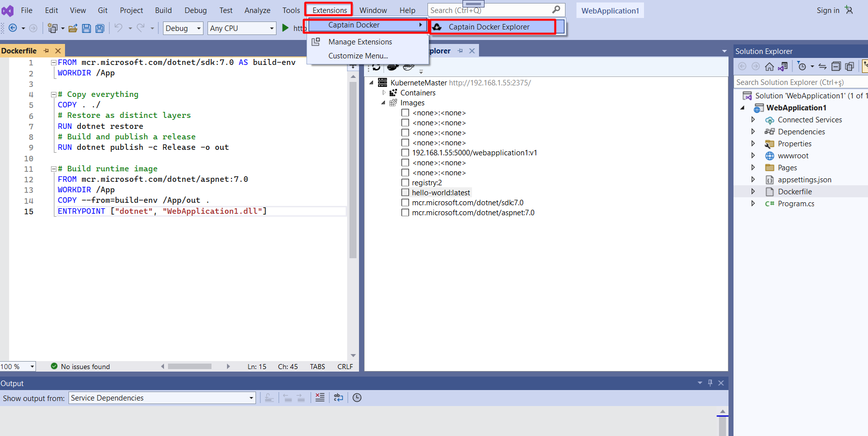The height and width of the screenshot is (436, 868).
Task: Check the hello-world:latest image checkbox
Action: tap(405, 193)
